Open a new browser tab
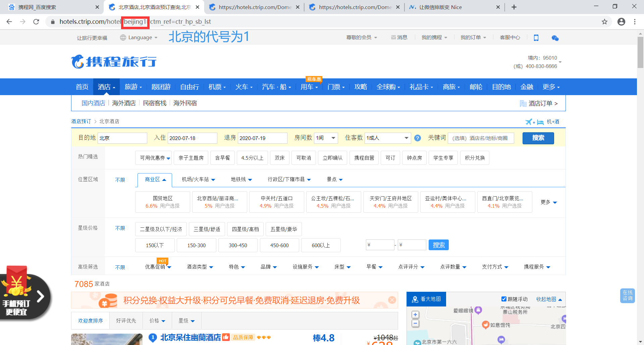The image size is (644, 345). pyautogui.click(x=514, y=7)
